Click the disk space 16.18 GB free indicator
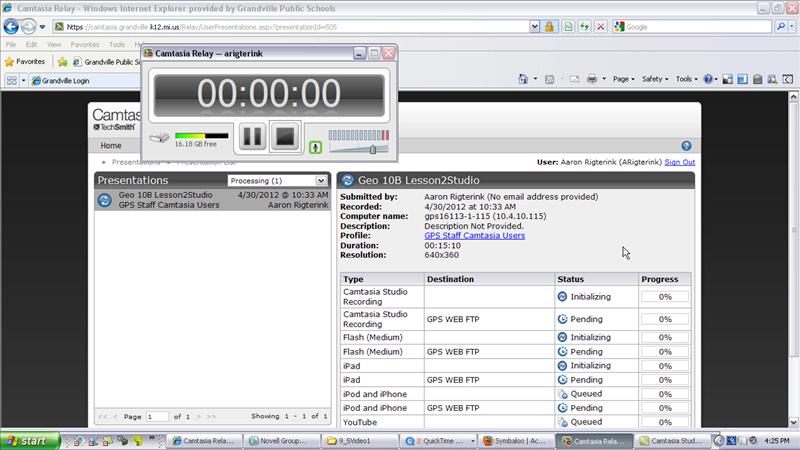 196,144
